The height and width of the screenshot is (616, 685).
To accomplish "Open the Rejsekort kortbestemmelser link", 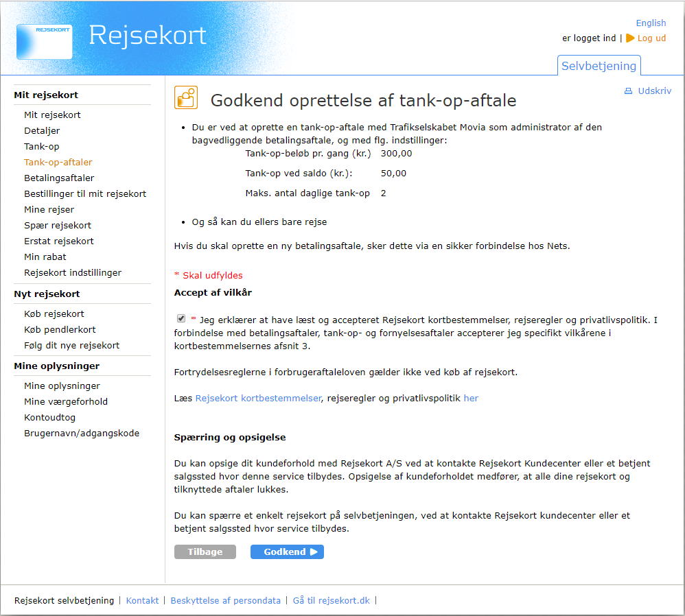I will coord(258,398).
